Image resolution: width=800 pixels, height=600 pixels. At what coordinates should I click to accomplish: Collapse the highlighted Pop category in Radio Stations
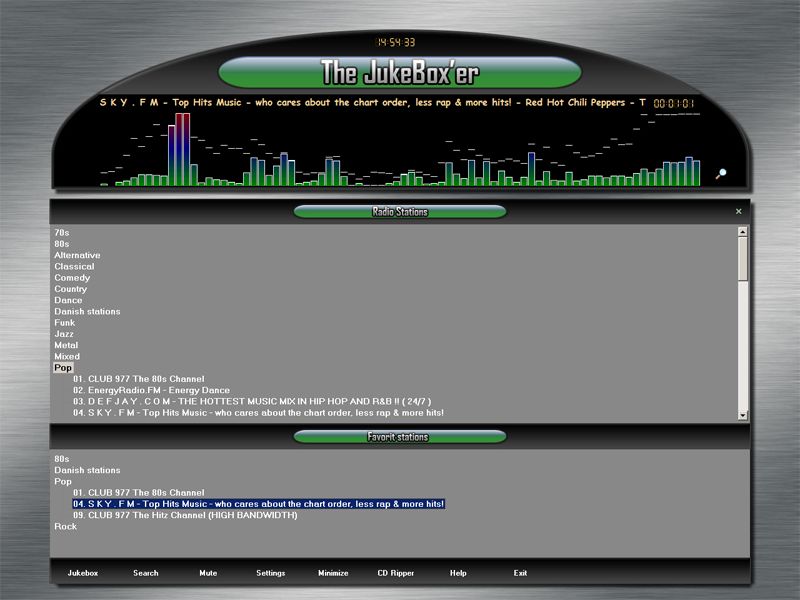point(63,367)
